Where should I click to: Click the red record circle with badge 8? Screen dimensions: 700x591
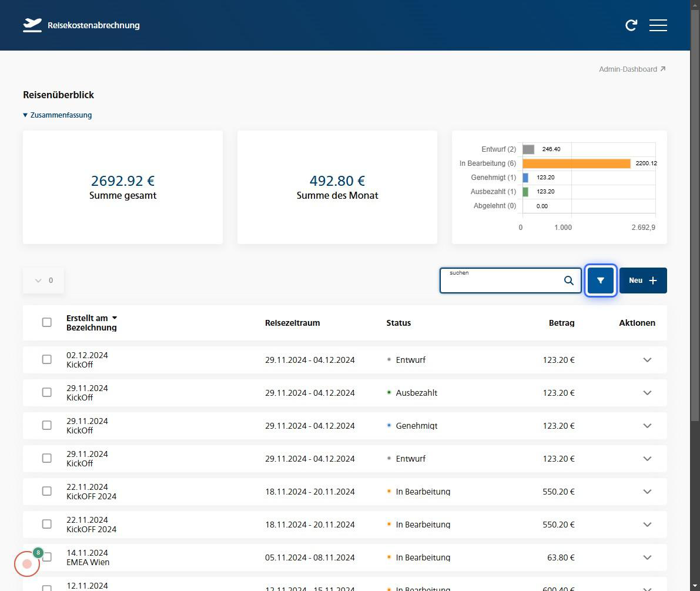(x=27, y=564)
